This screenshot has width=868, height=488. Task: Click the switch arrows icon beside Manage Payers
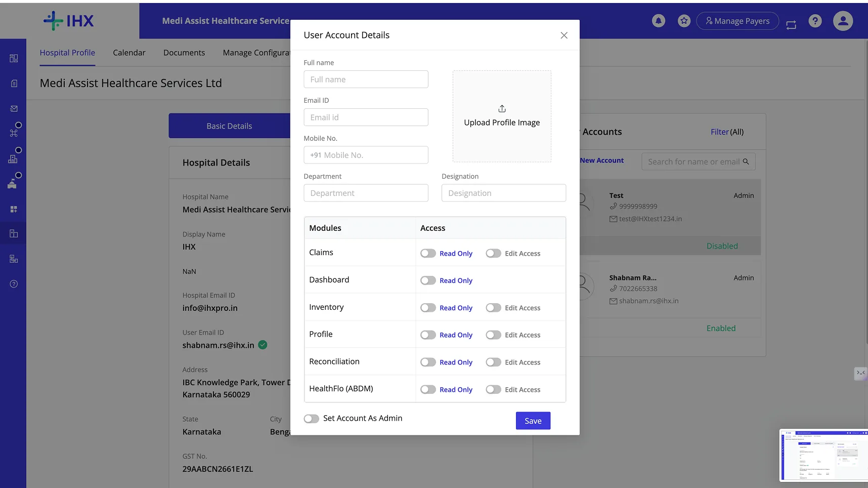click(x=791, y=24)
